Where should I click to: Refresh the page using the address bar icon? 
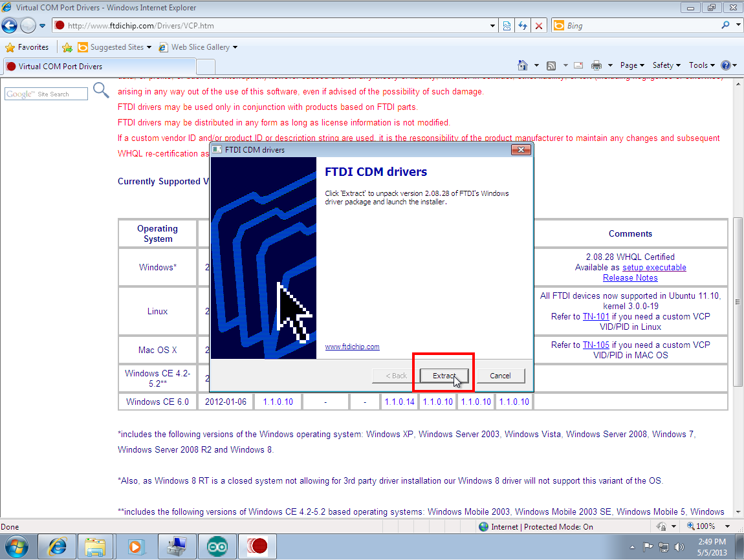(523, 25)
